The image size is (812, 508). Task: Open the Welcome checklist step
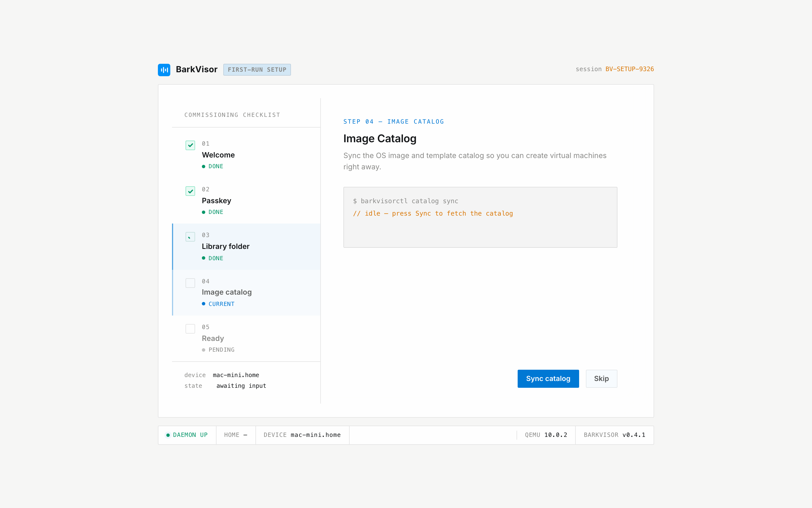pyautogui.click(x=246, y=155)
